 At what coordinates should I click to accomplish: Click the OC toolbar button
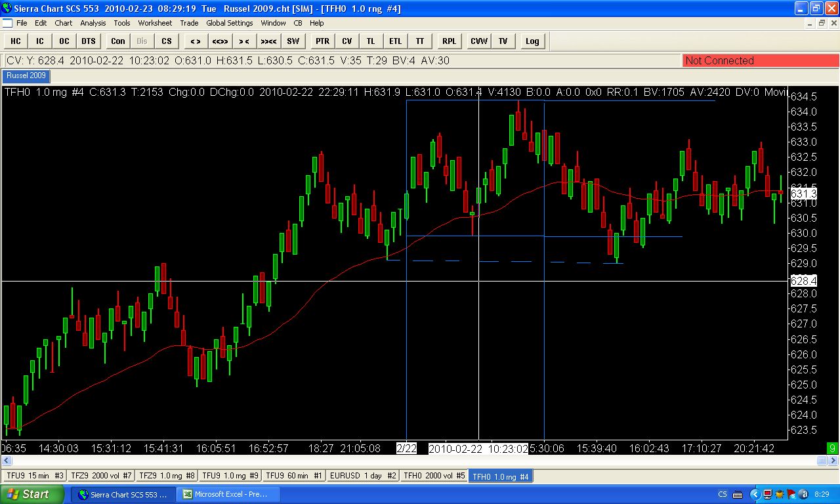coord(64,41)
